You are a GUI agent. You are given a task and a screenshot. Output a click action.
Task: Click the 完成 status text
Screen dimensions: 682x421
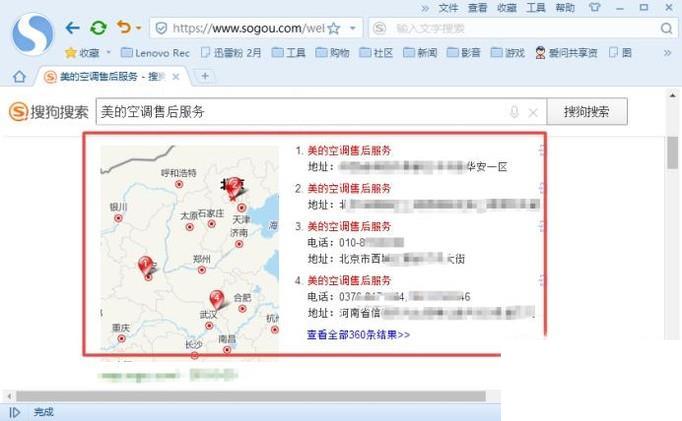(43, 412)
